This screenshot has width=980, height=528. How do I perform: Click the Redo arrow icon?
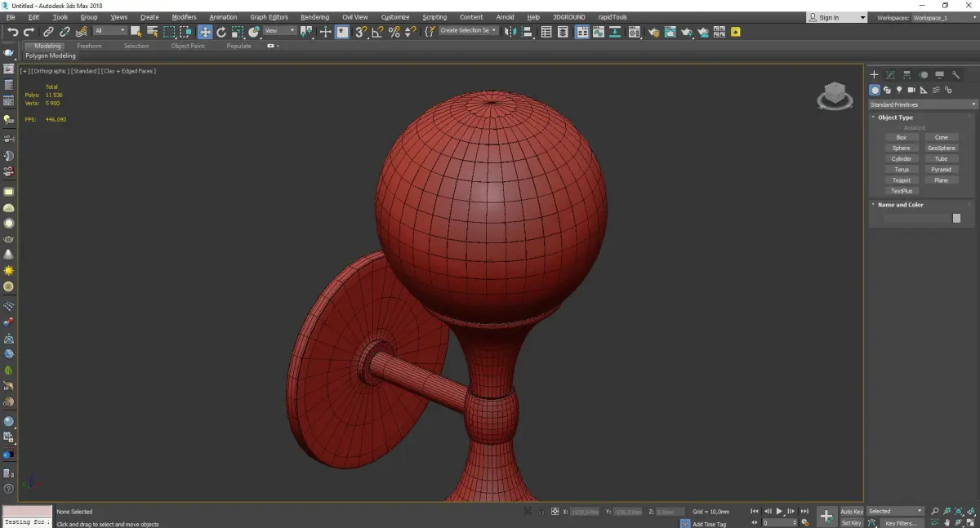click(29, 32)
